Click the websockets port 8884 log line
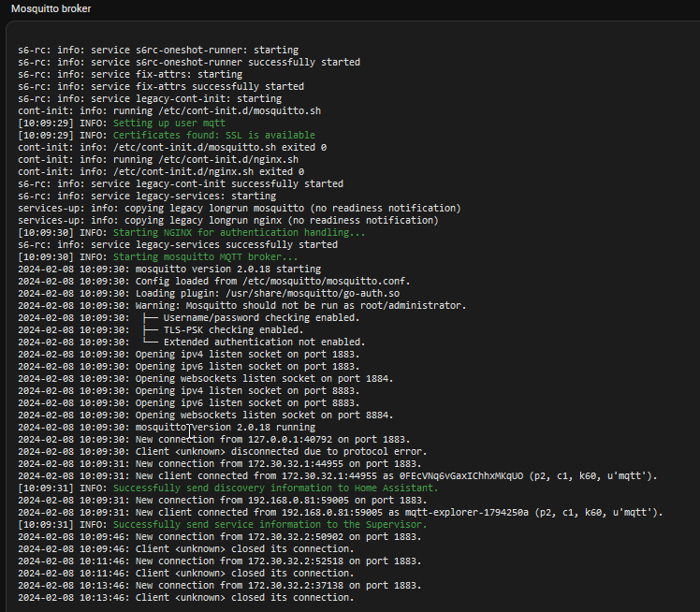The width and height of the screenshot is (700, 612). [x=205, y=415]
